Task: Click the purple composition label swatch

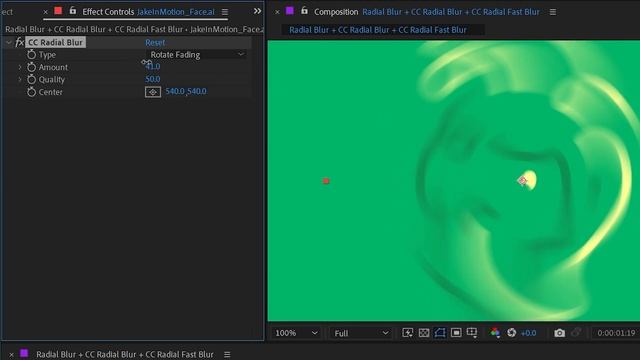Action: 290,11
